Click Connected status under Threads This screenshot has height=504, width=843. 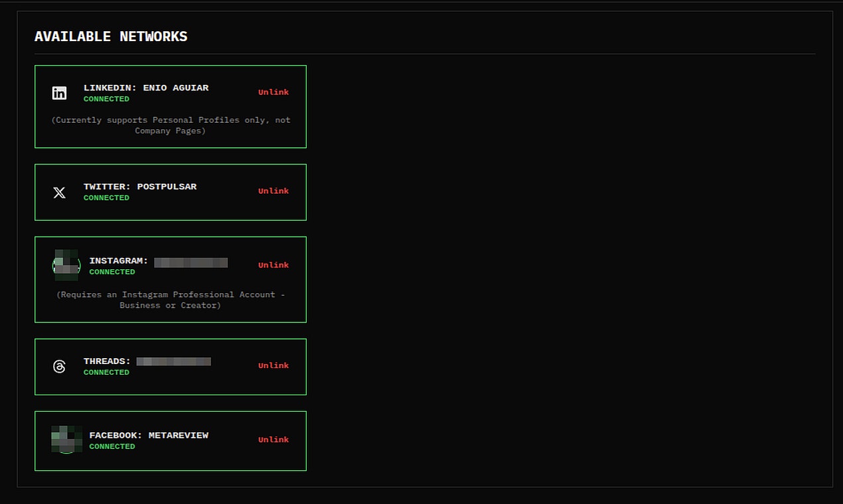pos(106,372)
